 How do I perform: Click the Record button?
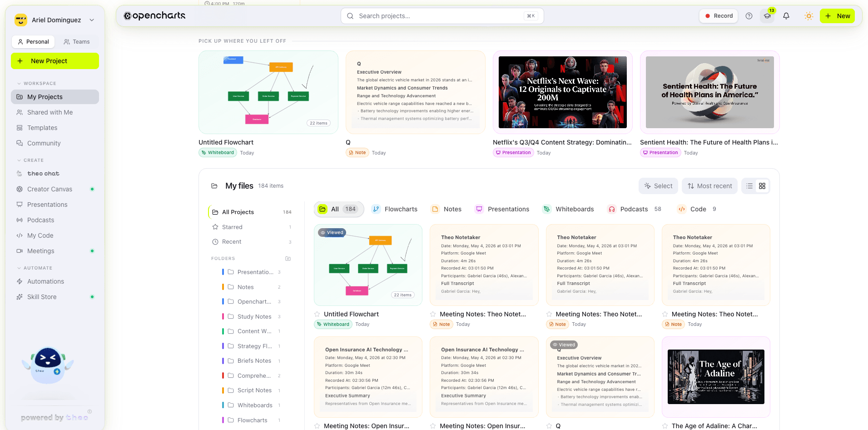click(719, 16)
